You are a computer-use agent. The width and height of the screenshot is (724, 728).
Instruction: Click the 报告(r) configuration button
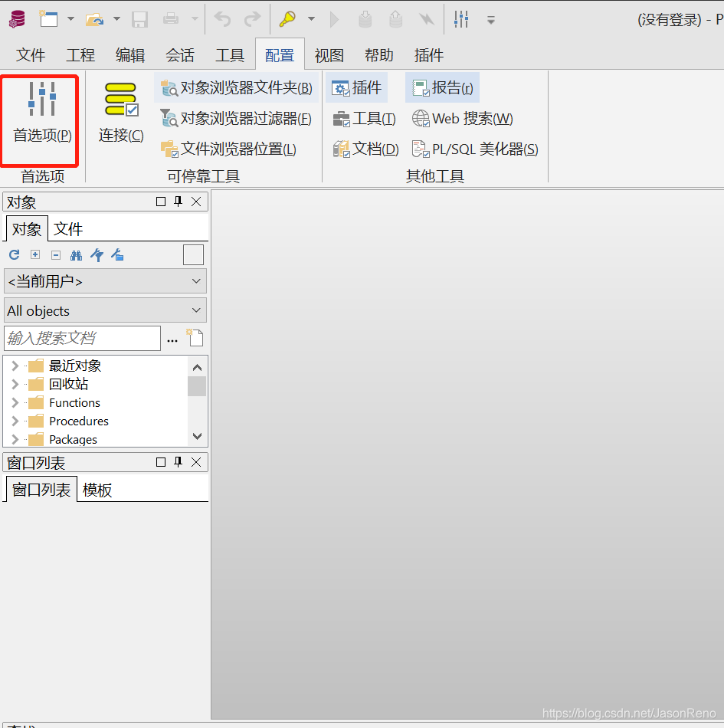pos(442,87)
